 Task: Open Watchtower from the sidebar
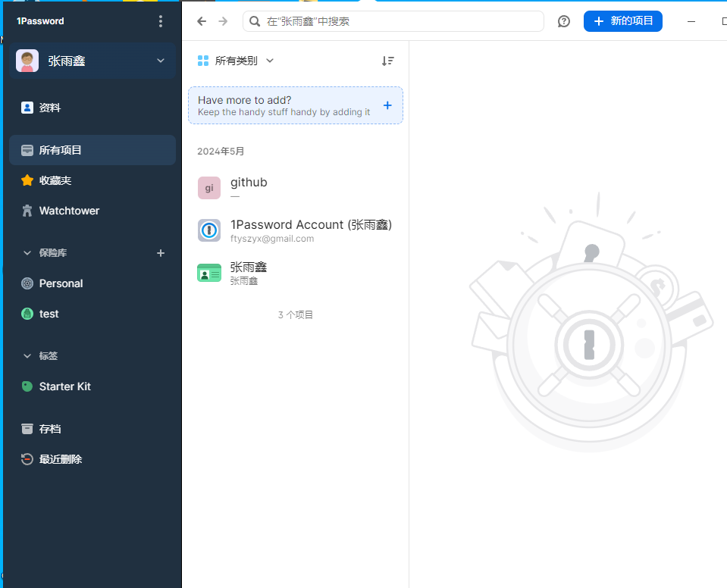pyautogui.click(x=69, y=211)
